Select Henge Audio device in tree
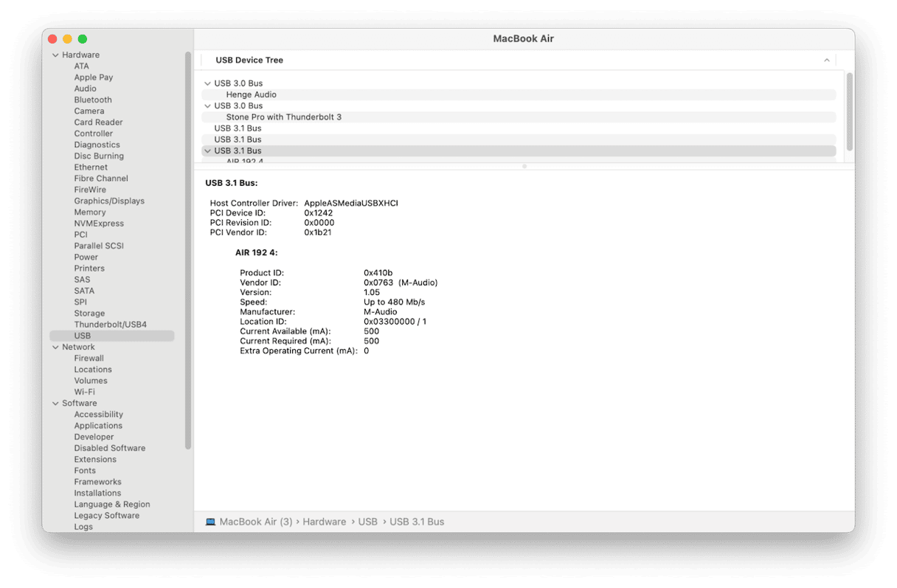The image size is (897, 588). (x=251, y=94)
